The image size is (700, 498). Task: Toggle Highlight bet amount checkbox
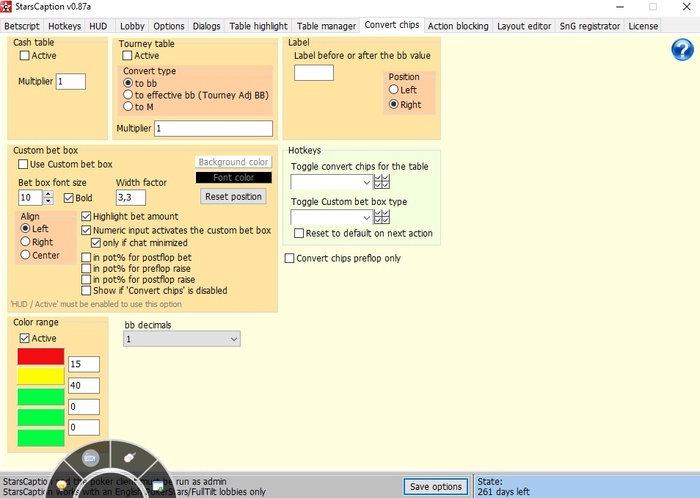86,216
